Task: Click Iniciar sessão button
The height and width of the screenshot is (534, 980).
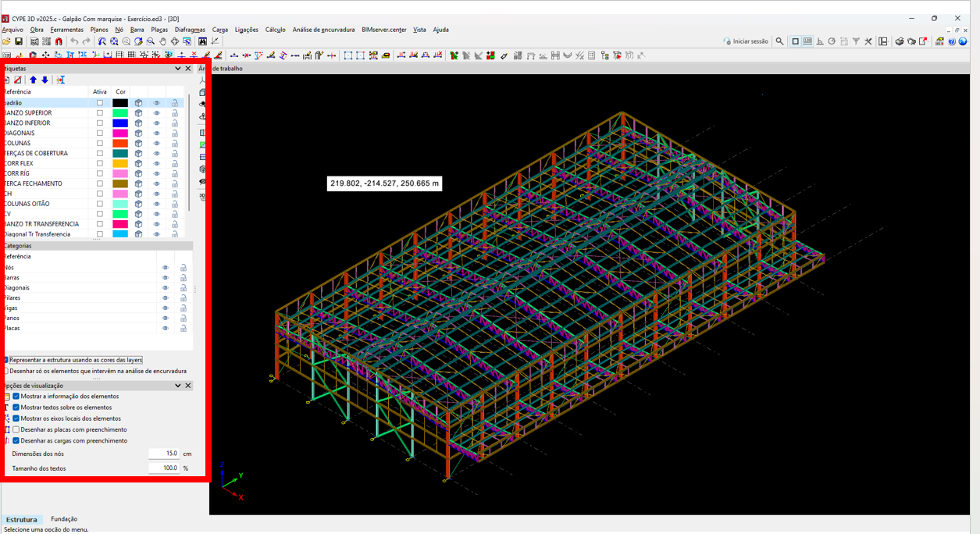Action: coord(745,41)
